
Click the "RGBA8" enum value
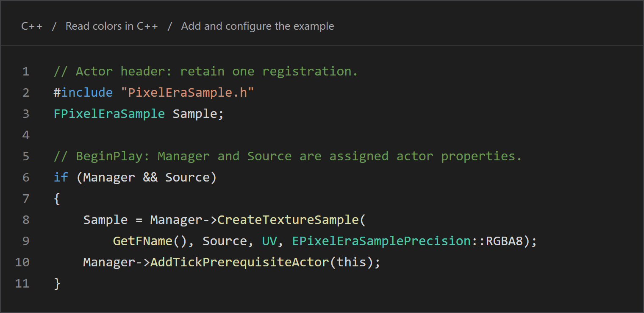click(x=505, y=241)
